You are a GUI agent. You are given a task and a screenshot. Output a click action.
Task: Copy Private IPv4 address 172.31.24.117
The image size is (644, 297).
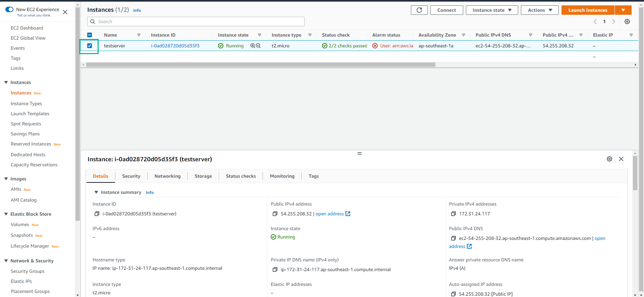(453, 214)
